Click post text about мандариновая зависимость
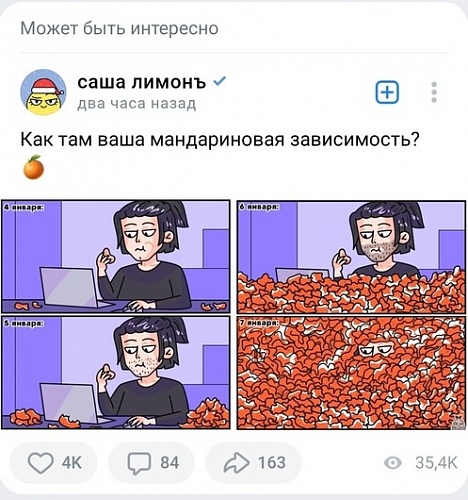 (x=219, y=140)
